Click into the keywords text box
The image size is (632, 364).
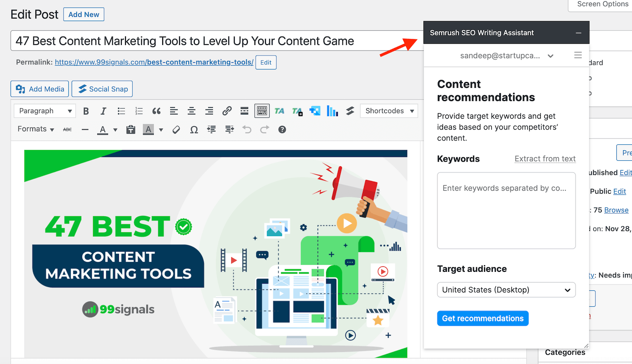pos(506,210)
